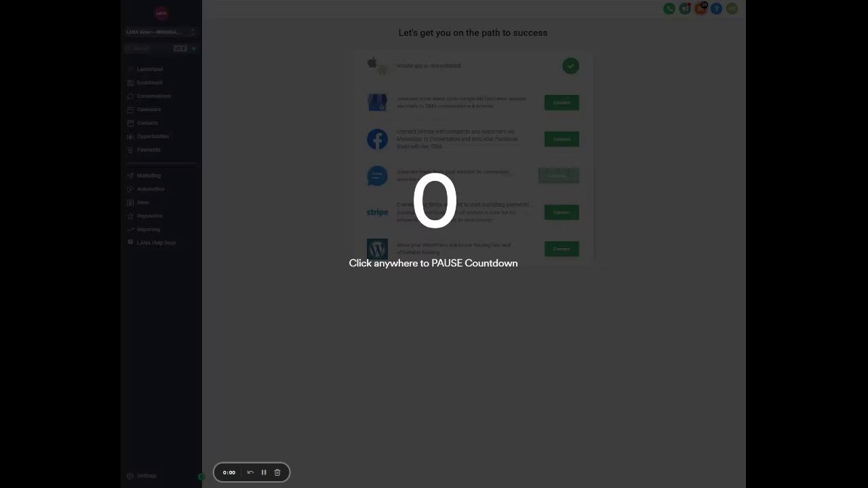This screenshot has width=868, height=488.
Task: Click the WordPress logo icon
Action: click(377, 248)
